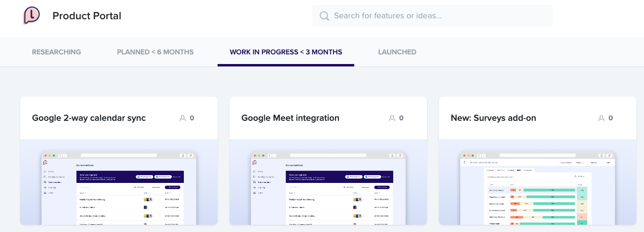Image resolution: width=644 pixels, height=232 pixels.
Task: Open the Planned < 6 Months tab
Action: click(155, 52)
